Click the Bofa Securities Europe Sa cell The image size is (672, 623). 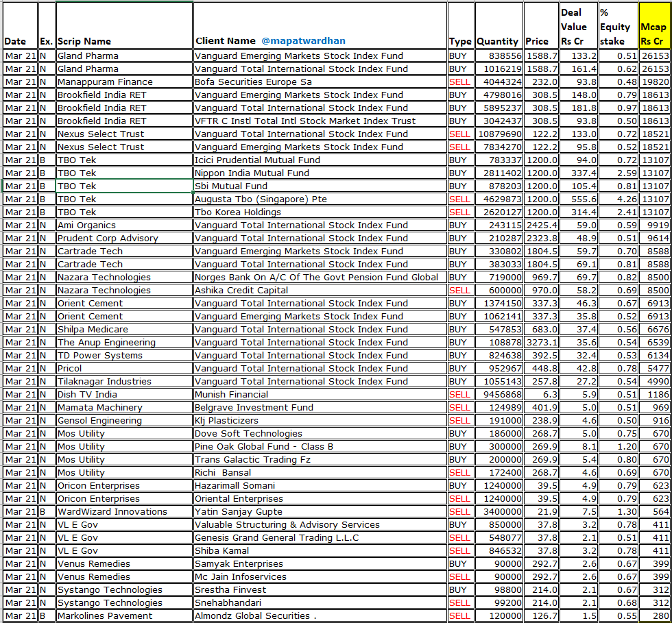[320, 82]
